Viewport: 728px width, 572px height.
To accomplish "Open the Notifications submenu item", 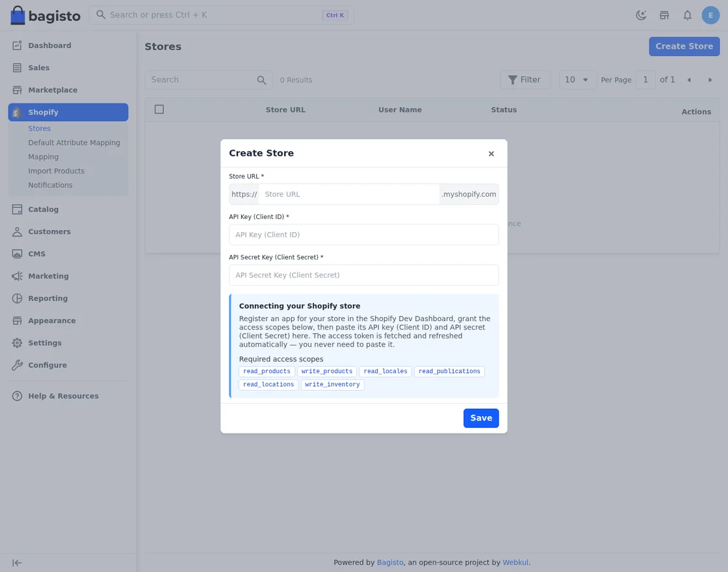I will [50, 185].
